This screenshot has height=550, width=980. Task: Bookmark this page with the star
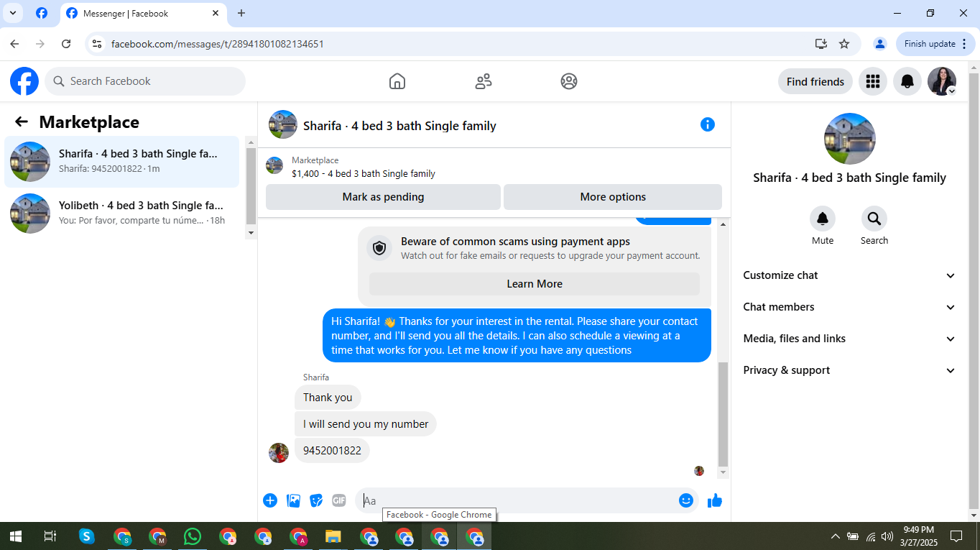(844, 44)
